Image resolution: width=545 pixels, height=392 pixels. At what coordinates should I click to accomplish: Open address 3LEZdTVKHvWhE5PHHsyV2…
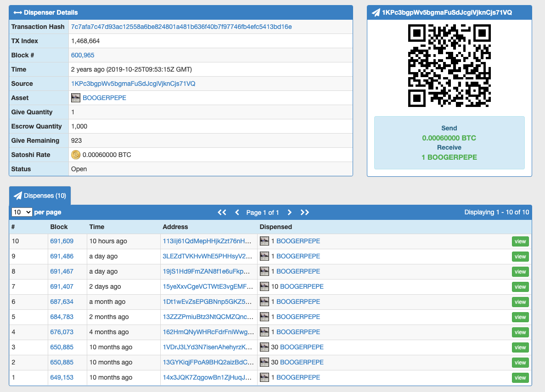click(x=208, y=257)
